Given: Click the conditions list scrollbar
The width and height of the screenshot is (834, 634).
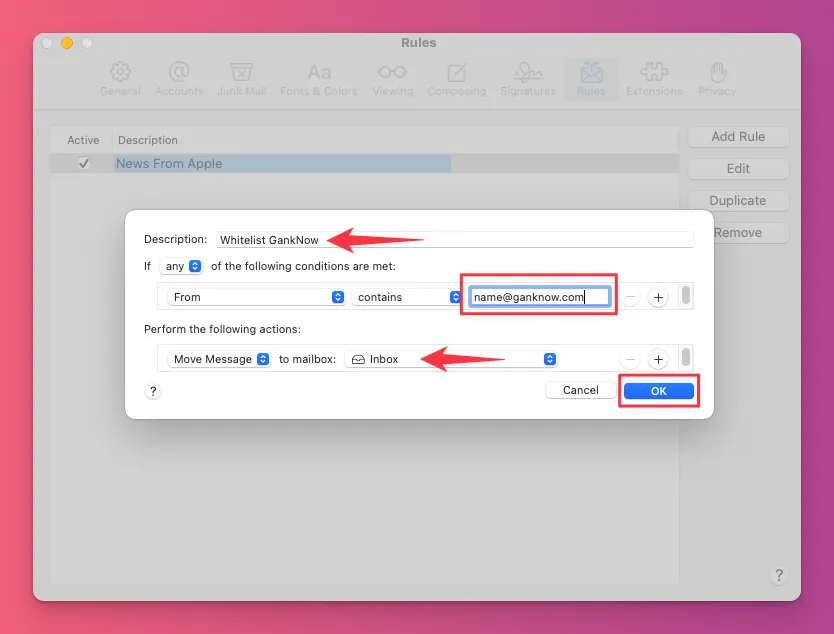Looking at the screenshot, I should (x=686, y=295).
